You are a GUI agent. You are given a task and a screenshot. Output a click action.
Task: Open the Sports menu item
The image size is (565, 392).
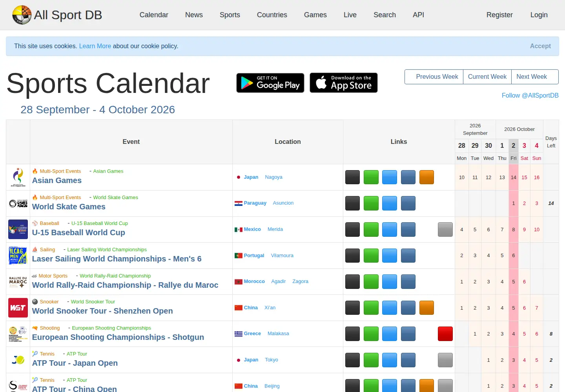tap(230, 15)
